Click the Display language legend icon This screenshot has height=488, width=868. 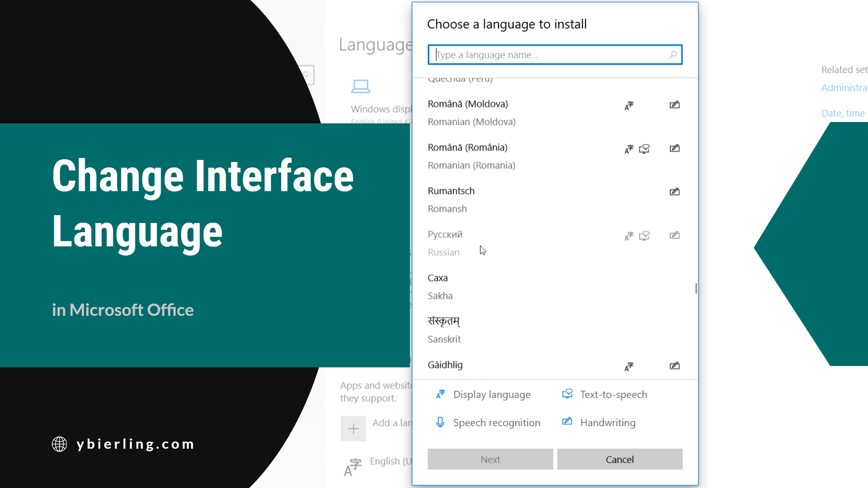point(440,394)
